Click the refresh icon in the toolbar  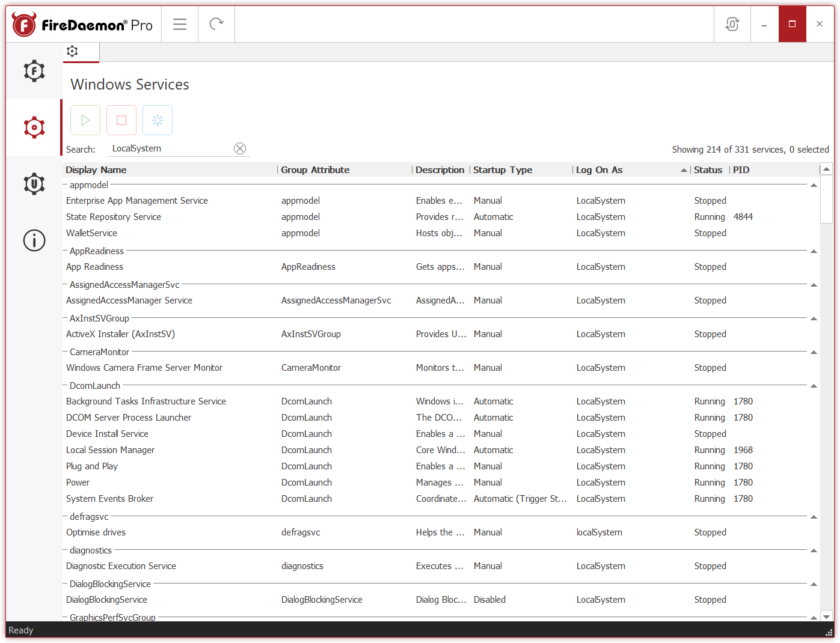pos(216,23)
